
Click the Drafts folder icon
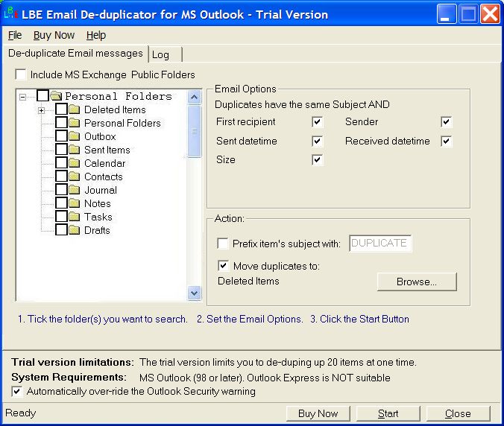point(75,230)
